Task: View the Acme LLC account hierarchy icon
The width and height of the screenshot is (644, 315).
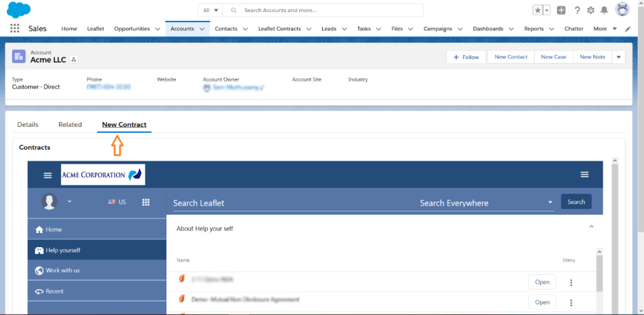Action: pyautogui.click(x=74, y=60)
